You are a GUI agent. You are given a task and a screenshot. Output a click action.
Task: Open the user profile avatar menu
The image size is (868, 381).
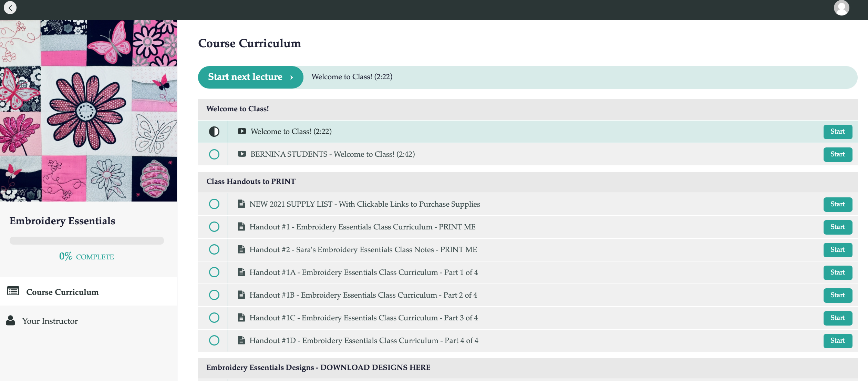(841, 8)
